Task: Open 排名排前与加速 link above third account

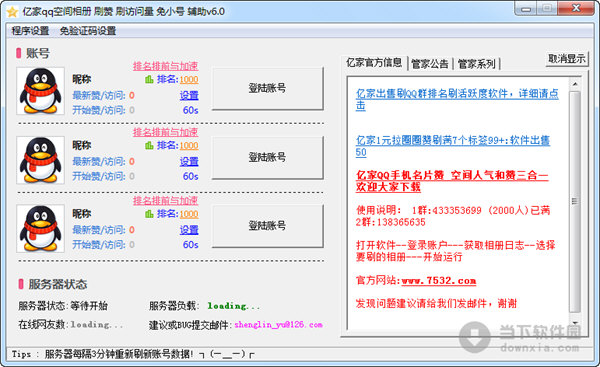Action: (x=165, y=201)
